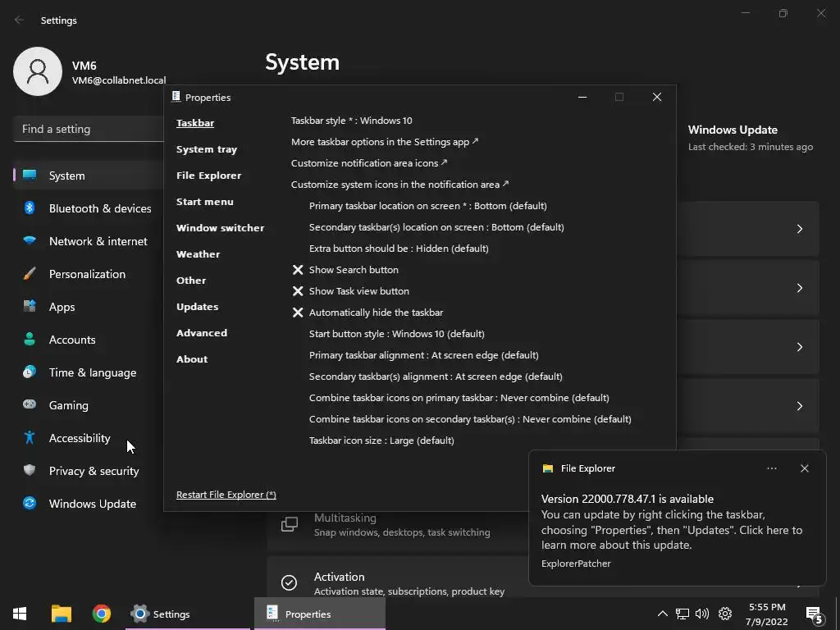
Task: Show hidden system tray icons
Action: click(x=663, y=614)
